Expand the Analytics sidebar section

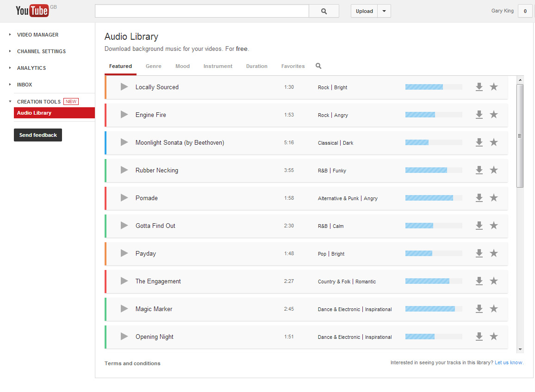(31, 68)
